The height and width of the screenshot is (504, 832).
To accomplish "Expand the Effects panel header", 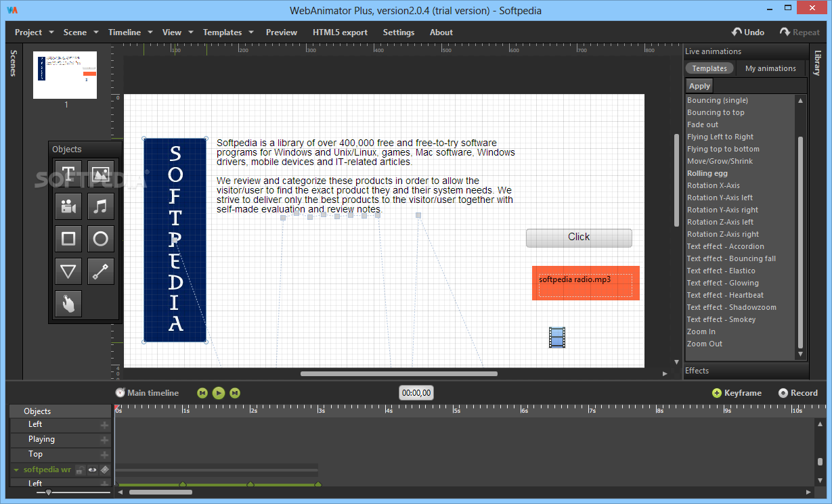I will point(746,371).
